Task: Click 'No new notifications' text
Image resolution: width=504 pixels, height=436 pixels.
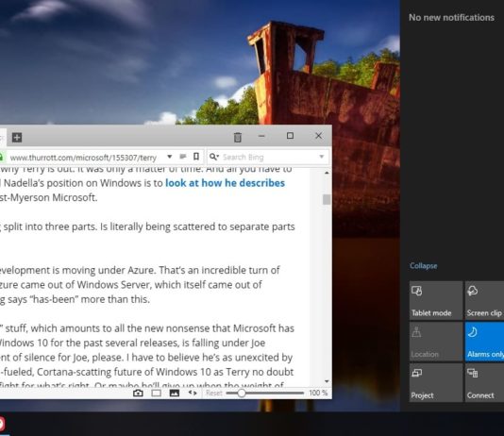Action: [x=451, y=18]
